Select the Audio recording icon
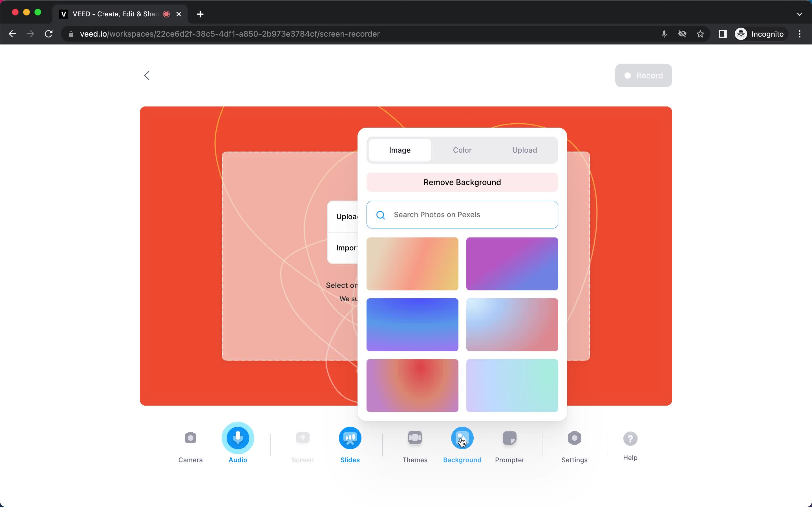 point(238,437)
